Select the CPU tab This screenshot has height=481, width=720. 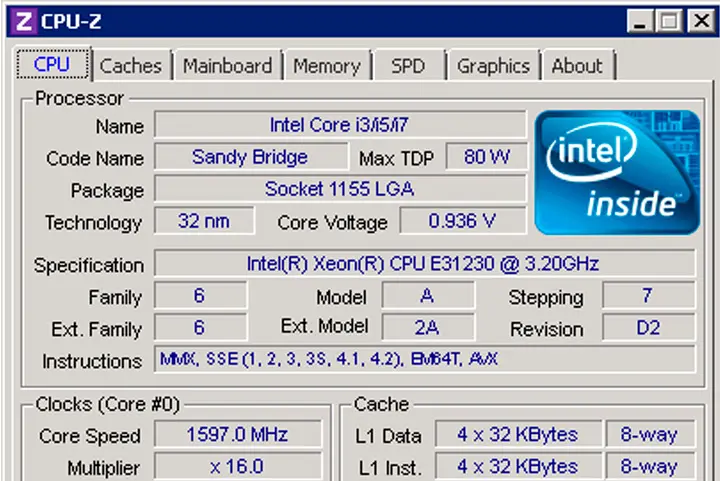pos(52,64)
